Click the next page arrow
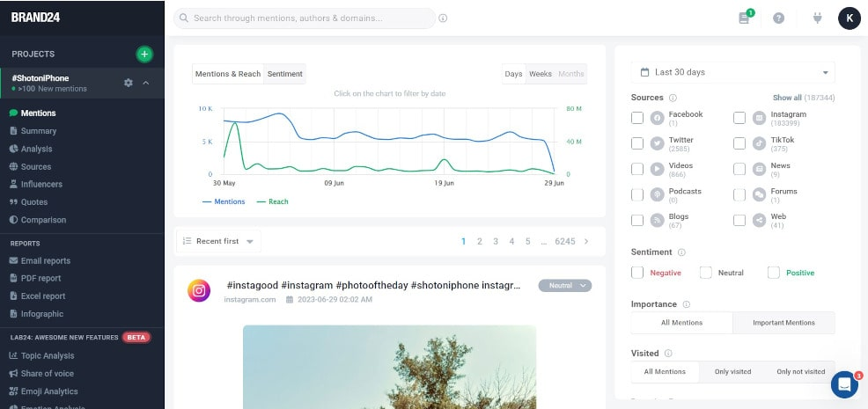This screenshot has width=868, height=409. 586,241
